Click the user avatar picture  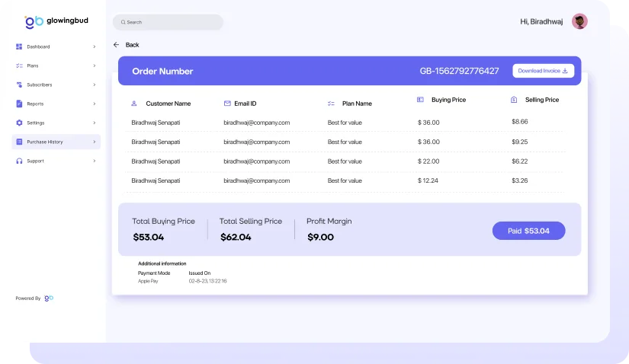click(579, 21)
